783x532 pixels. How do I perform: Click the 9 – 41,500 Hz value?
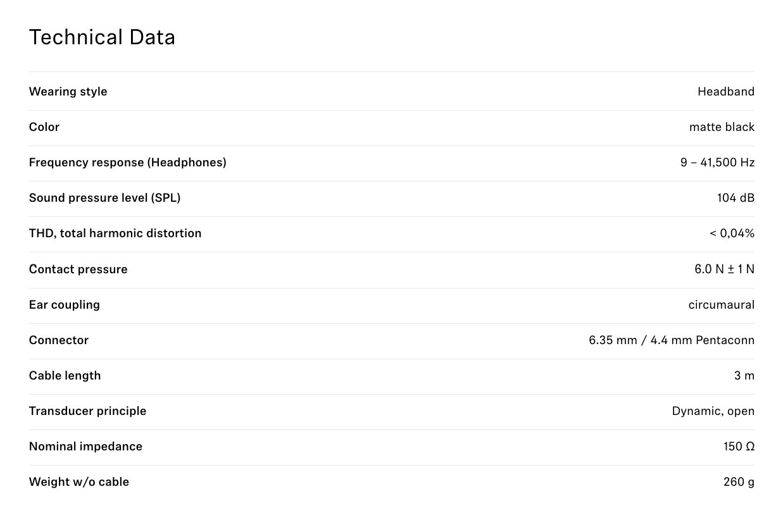[x=717, y=163]
